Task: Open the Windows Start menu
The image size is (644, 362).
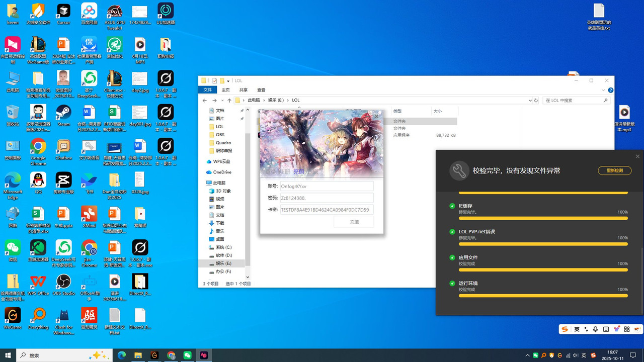Action: tap(8, 355)
